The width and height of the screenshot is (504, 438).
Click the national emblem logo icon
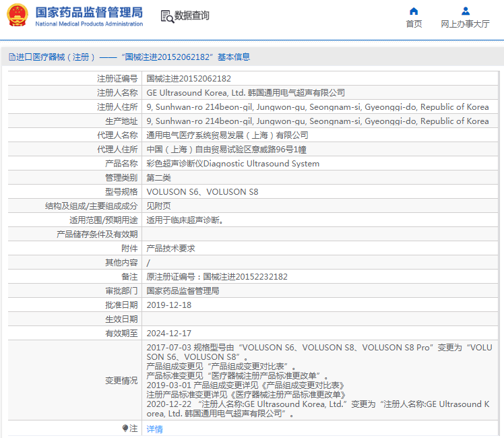tap(17, 16)
